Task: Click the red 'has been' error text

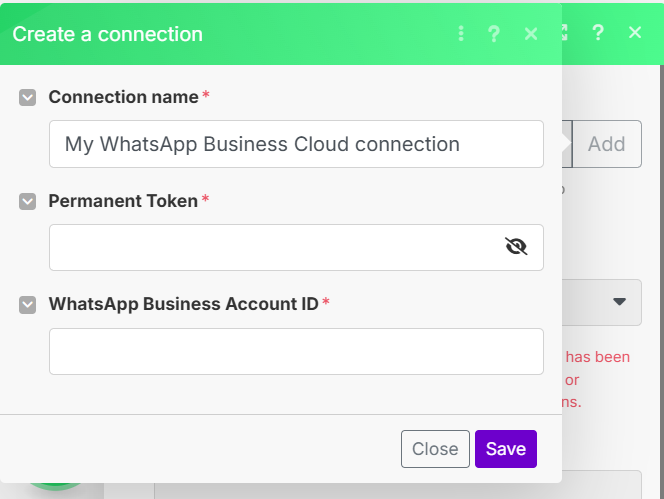Action: 598,357
